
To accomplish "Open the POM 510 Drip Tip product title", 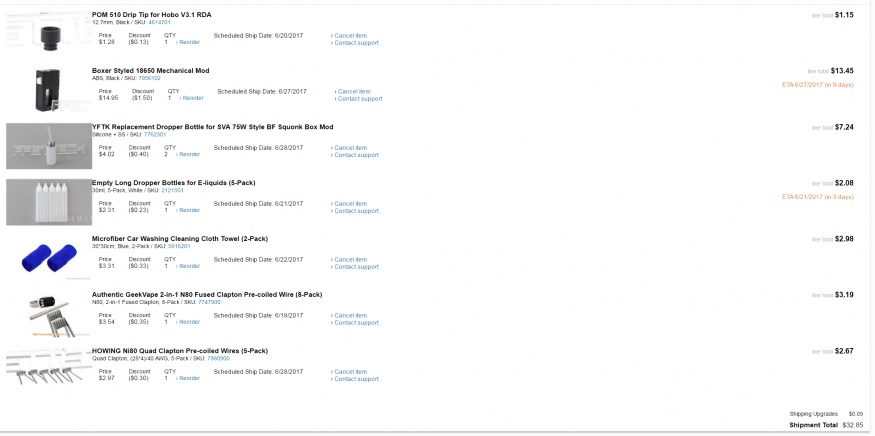I will (x=150, y=15).
